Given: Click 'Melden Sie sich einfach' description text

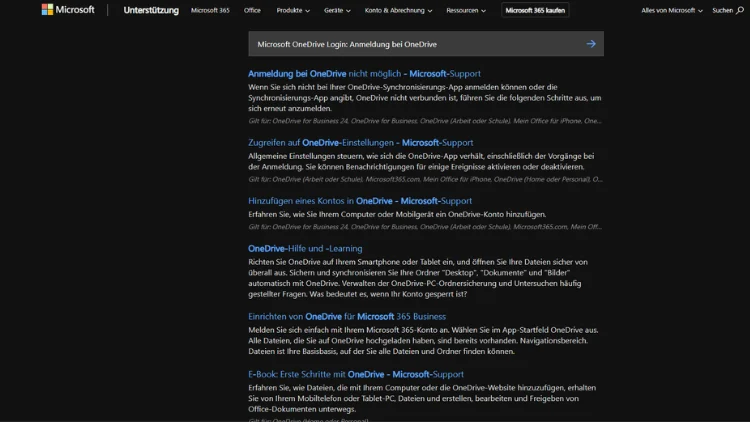Looking at the screenshot, I should pyautogui.click(x=423, y=341).
